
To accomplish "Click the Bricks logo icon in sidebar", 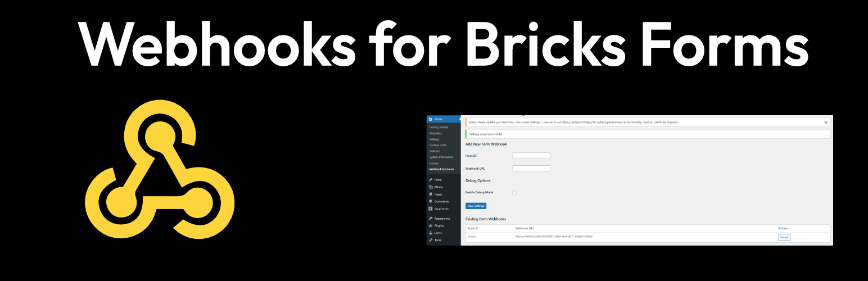I will (x=431, y=119).
